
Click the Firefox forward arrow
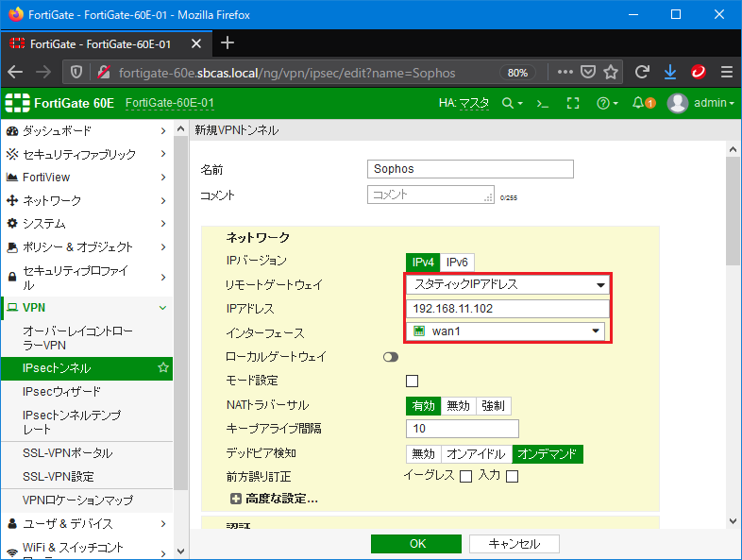(x=43, y=72)
